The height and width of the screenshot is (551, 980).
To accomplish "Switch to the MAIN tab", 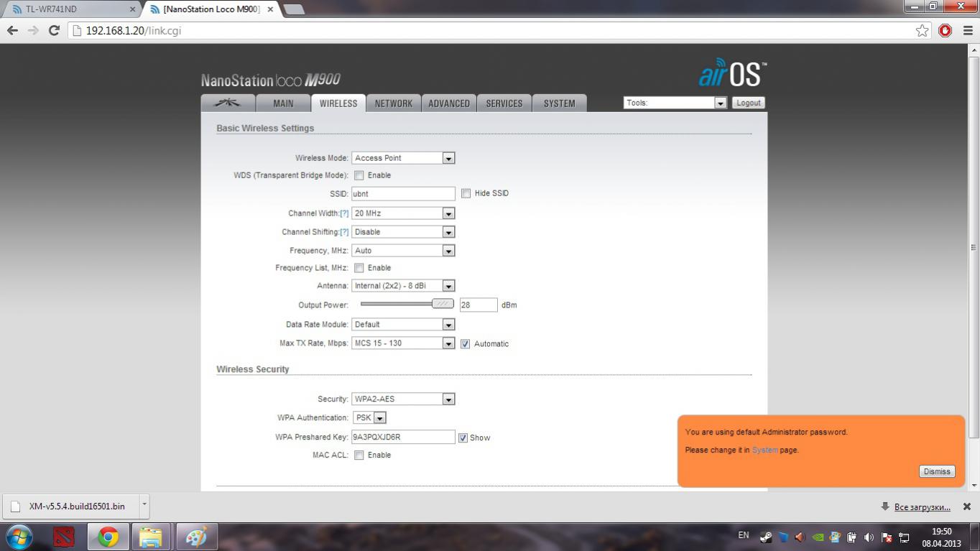I will (x=283, y=103).
